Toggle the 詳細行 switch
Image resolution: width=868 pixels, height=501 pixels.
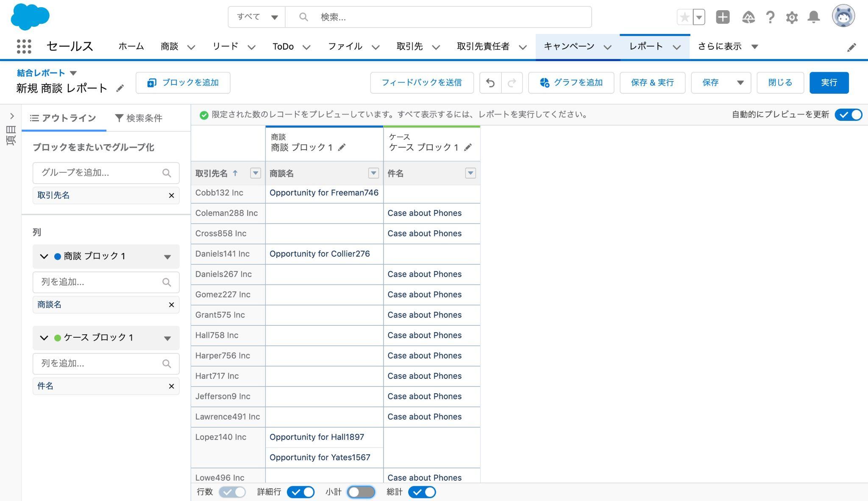click(300, 492)
